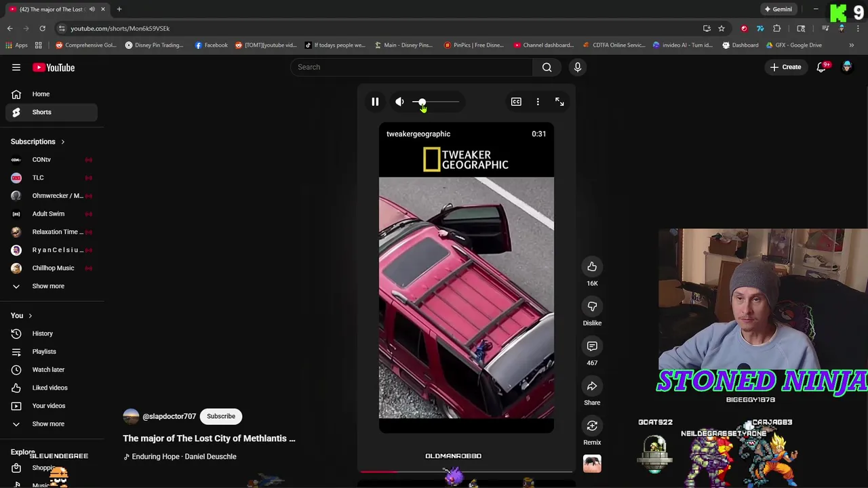
Task: Open Playlists in the sidebar
Action: (x=52, y=352)
